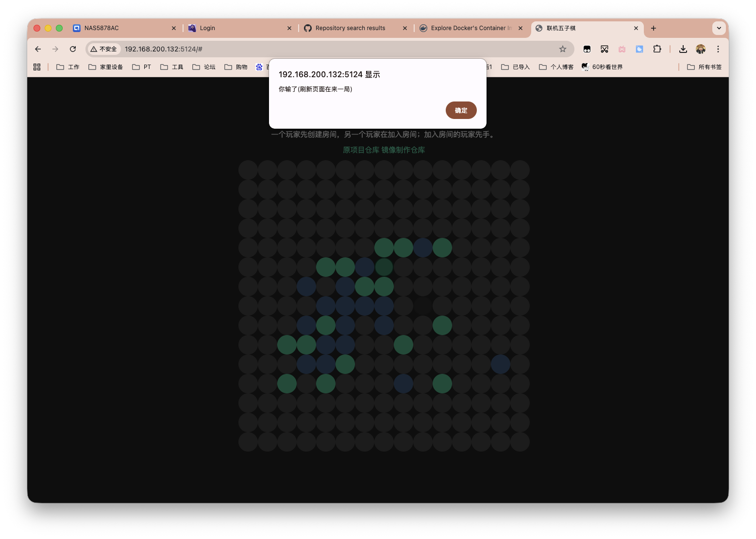Image resolution: width=756 pixels, height=539 pixels.
Task: Click the 不安全 site security indicator
Action: point(104,49)
